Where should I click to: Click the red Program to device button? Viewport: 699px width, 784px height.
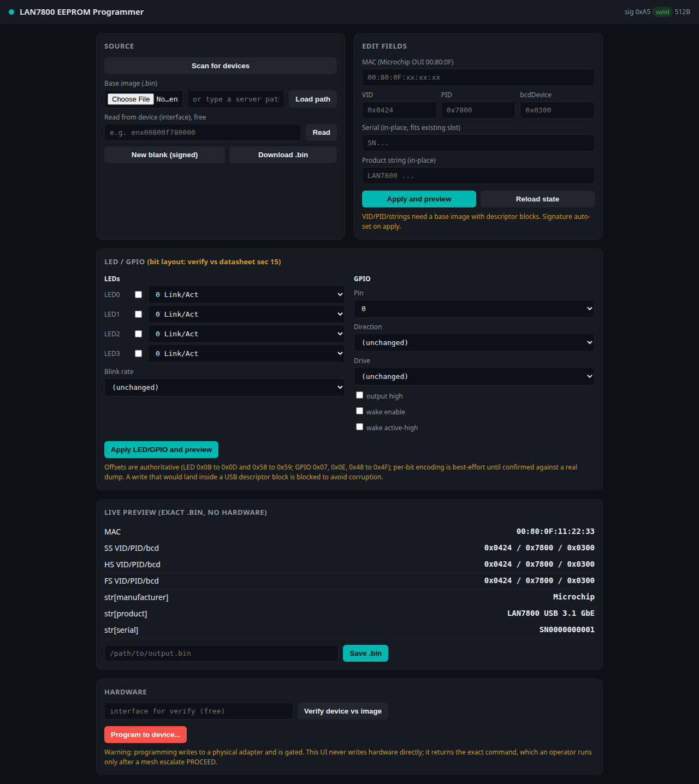point(145,735)
